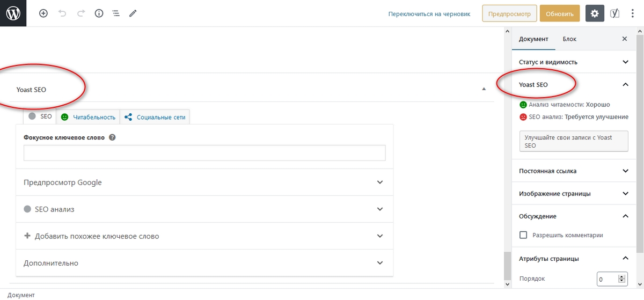Click Переключиться на черновик link
The image size is (644, 300).
pos(429,14)
